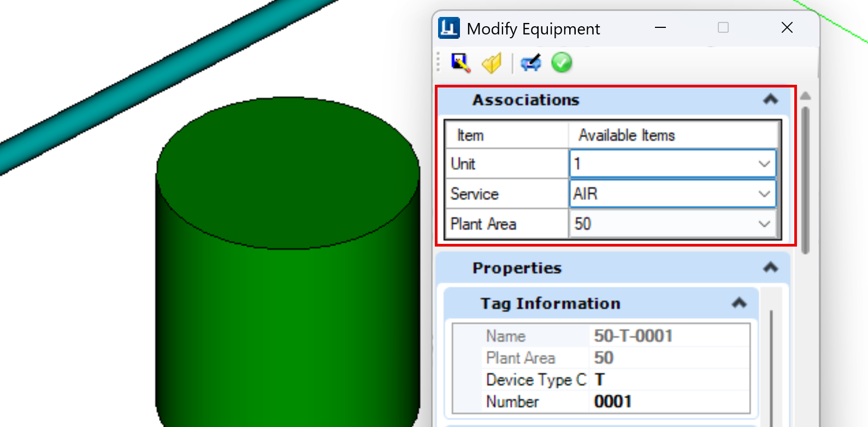Open the Service dropdown showing AIR
Viewport: 868px width, 427px height.
672,194
